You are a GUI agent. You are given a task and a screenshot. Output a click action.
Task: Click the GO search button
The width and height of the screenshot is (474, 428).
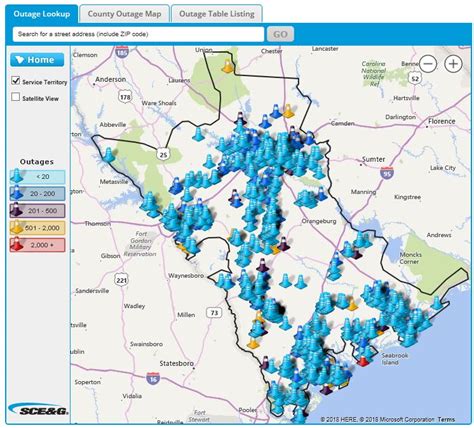click(280, 34)
